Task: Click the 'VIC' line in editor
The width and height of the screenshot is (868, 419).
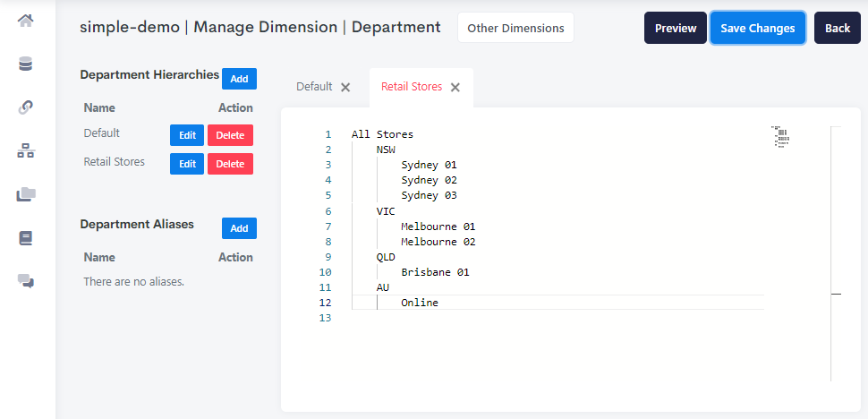Action: (x=386, y=211)
